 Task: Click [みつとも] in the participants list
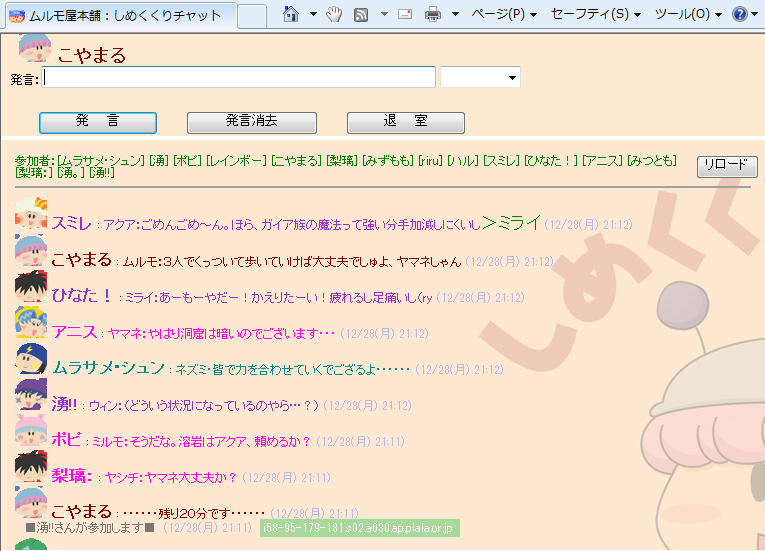coord(652,161)
